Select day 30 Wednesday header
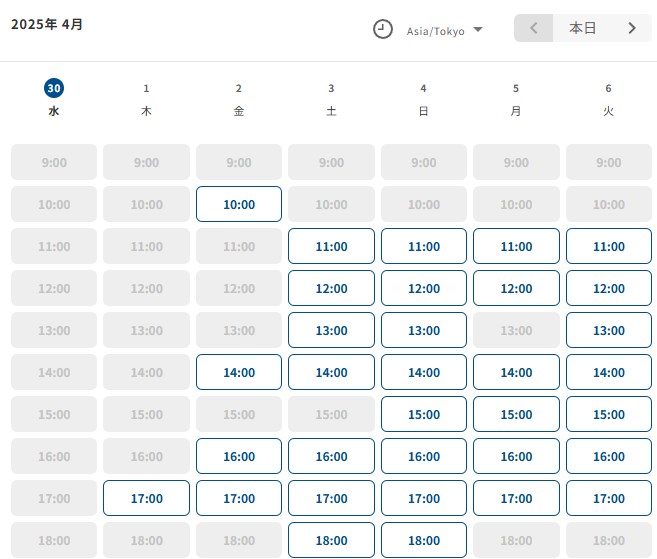 [54, 98]
